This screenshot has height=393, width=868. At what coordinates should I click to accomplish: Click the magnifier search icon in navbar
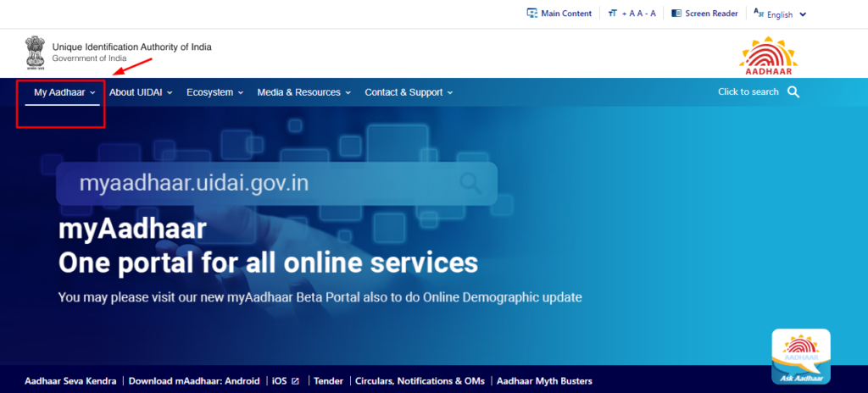[x=793, y=92]
